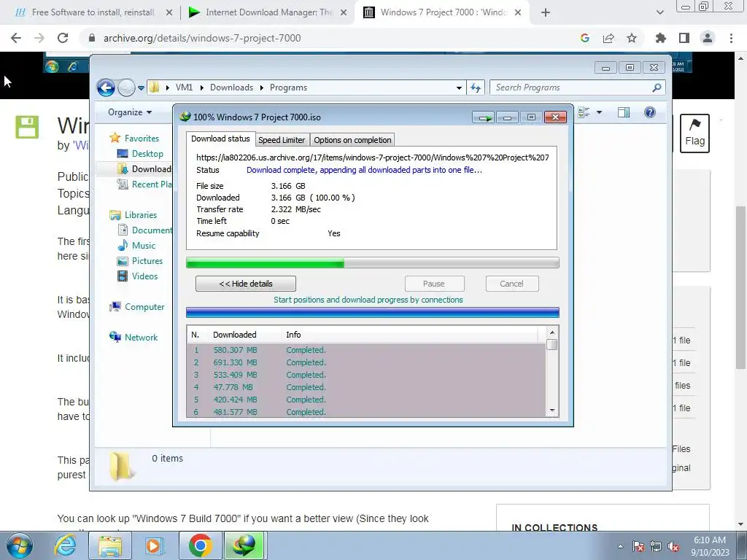Screen dimensions: 747x560
Task: Open the Chrome tab search dropdown arrow
Action: [x=659, y=13]
